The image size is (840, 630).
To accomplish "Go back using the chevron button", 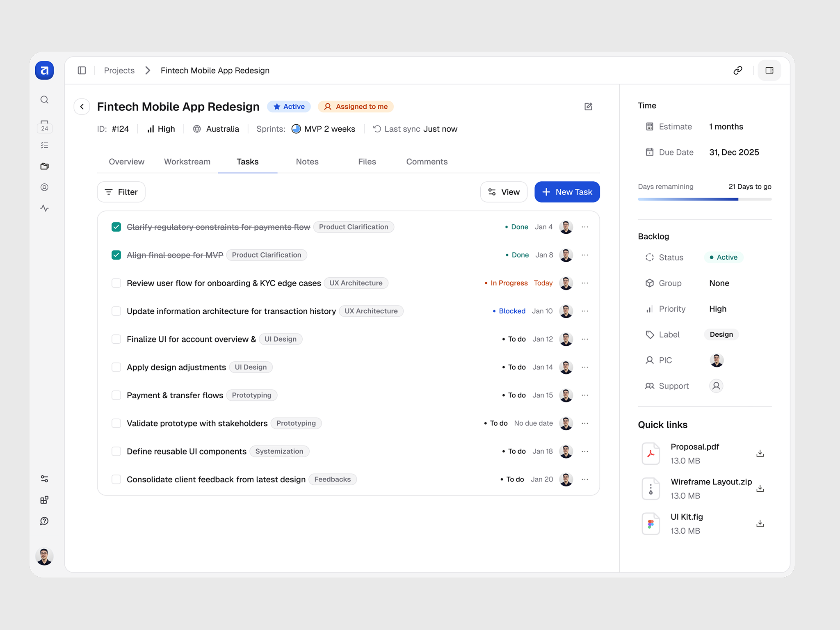I will [x=82, y=107].
